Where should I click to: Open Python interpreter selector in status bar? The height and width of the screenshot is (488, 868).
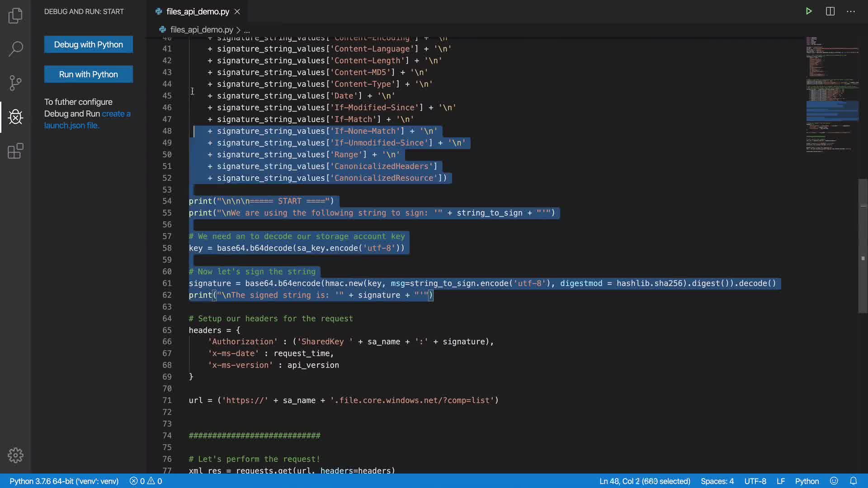[x=64, y=481]
